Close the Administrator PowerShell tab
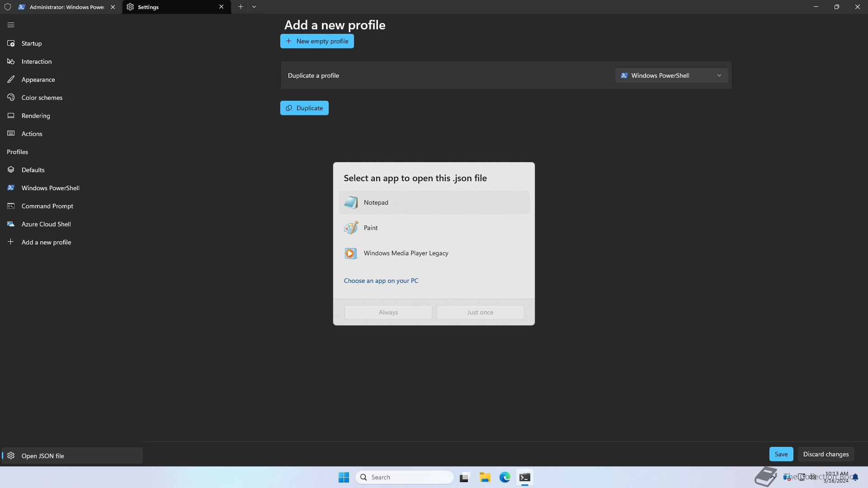 pyautogui.click(x=113, y=7)
